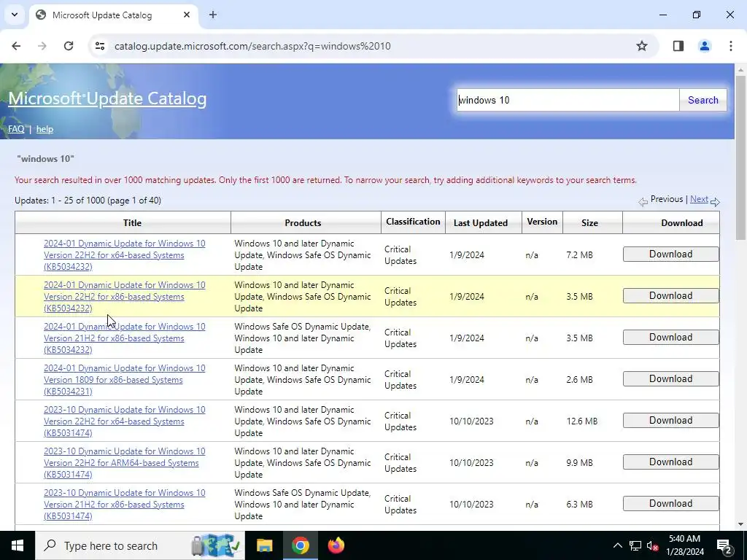The image size is (747, 560).
Task: Open the tab search chevron
Action: (15, 15)
